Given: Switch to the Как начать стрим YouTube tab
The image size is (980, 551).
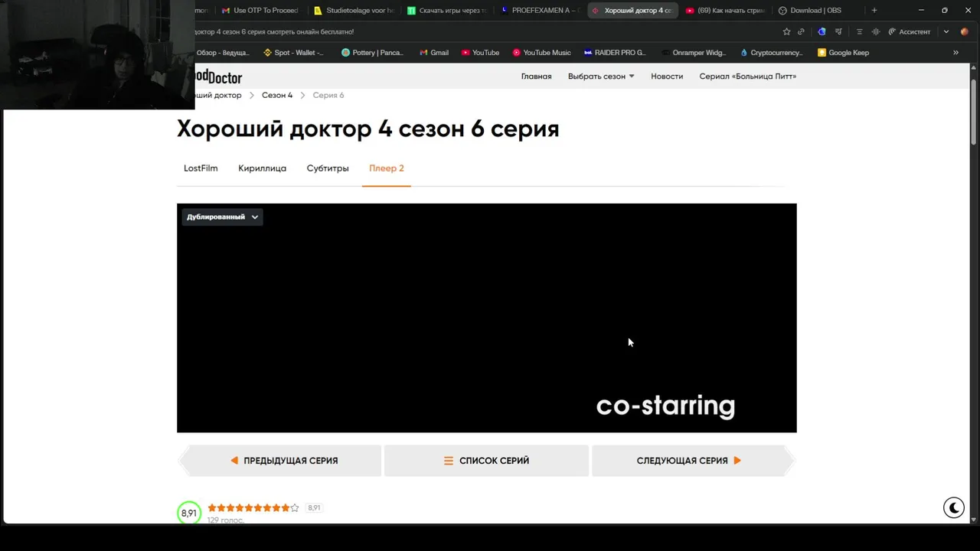Looking at the screenshot, I should pos(726,10).
